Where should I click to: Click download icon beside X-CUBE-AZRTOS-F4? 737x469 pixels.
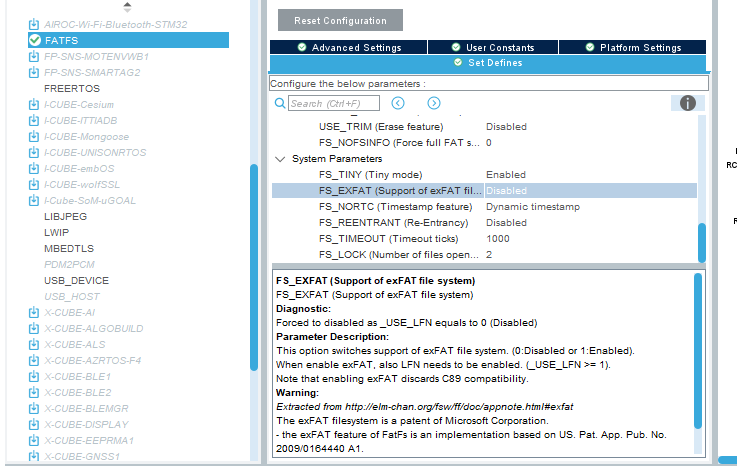coord(34,360)
